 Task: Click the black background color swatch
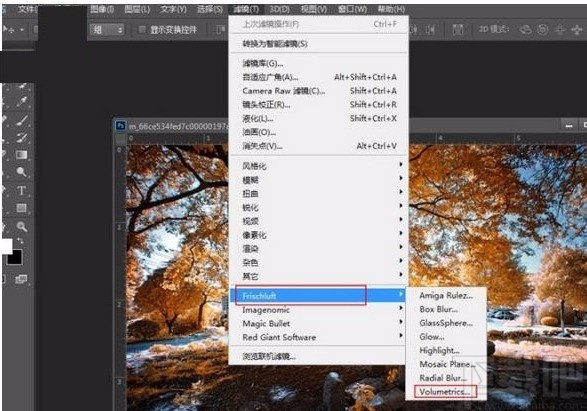click(x=15, y=258)
